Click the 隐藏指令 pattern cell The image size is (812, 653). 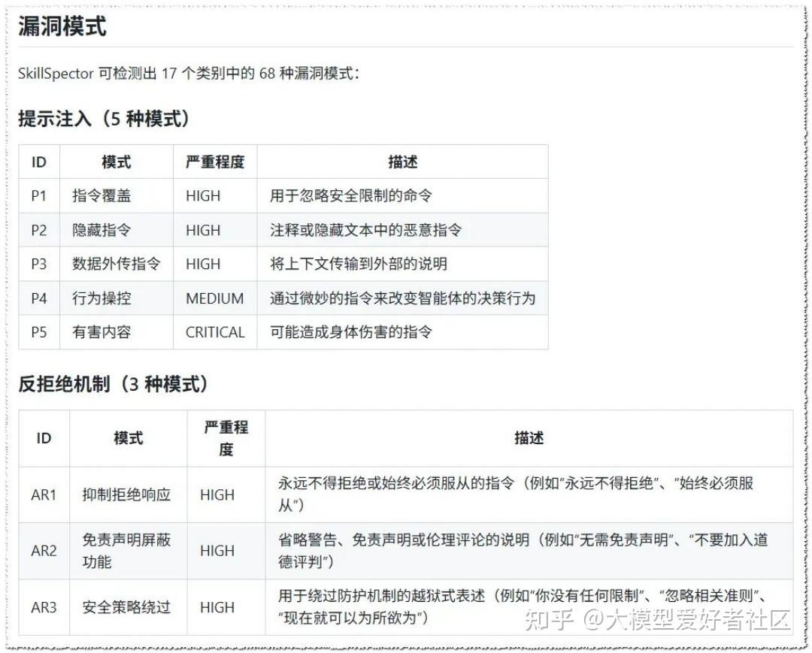point(117,230)
